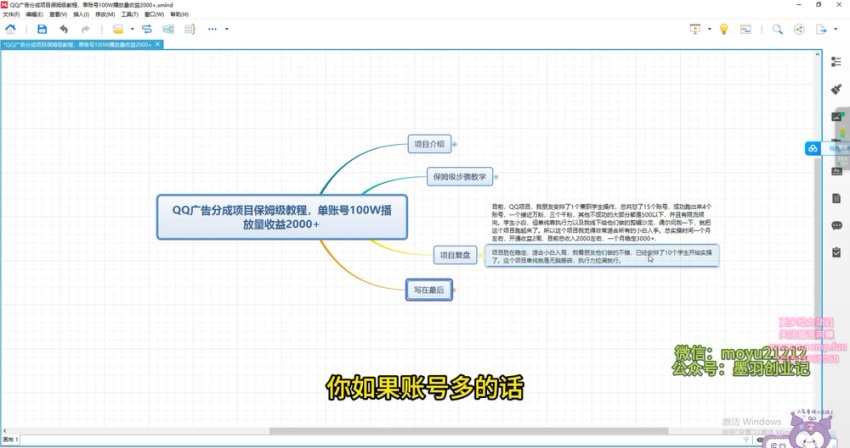Collapse the 项目介绍 branch toggle
This screenshot has height=448, width=850.
(x=454, y=144)
